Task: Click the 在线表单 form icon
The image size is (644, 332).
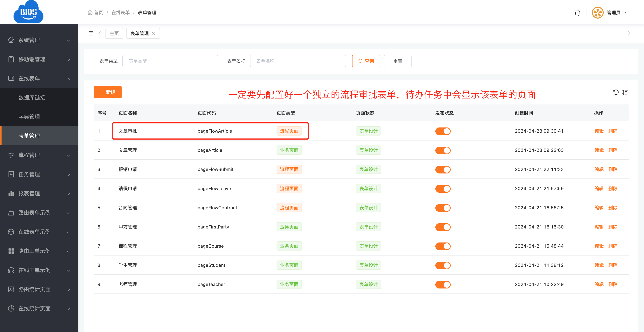Action: point(11,78)
